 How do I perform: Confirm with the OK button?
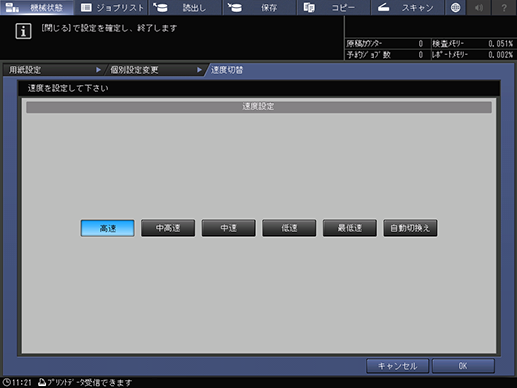tap(463, 366)
